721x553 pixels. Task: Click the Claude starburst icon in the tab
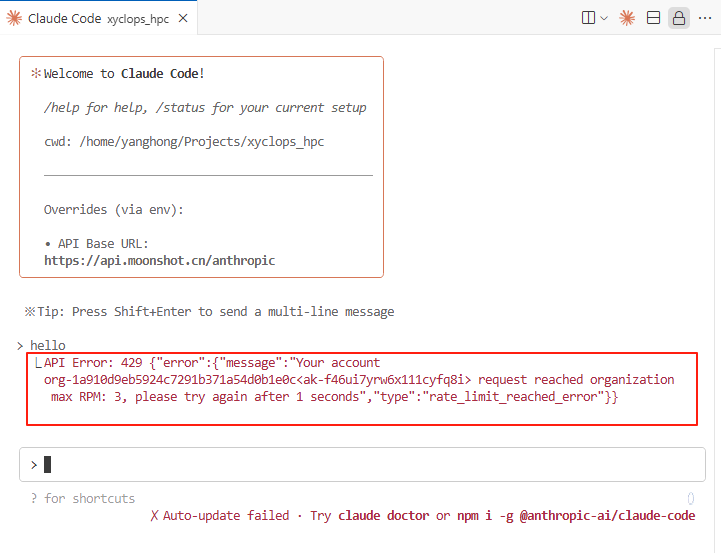(14, 18)
